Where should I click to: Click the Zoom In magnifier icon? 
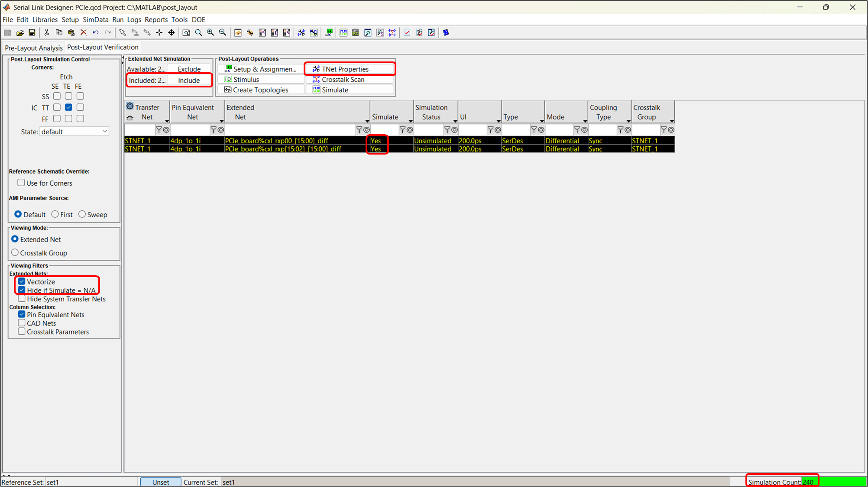(x=211, y=32)
